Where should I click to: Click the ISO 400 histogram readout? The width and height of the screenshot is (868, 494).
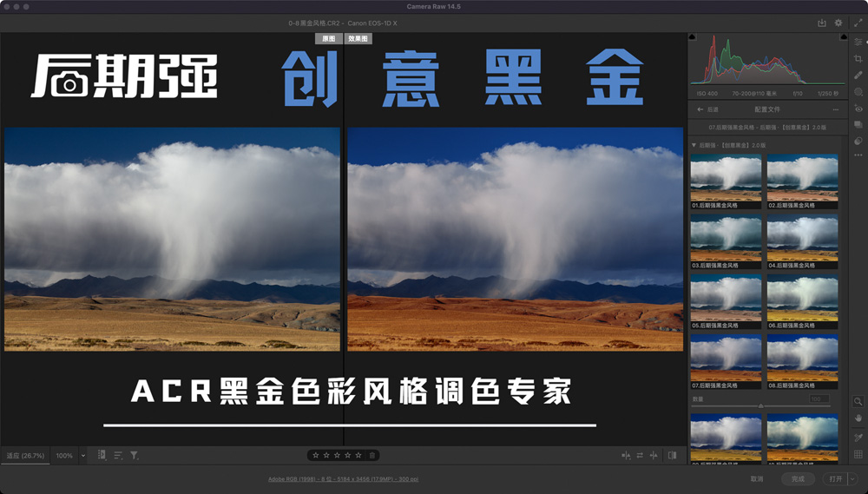pos(707,94)
